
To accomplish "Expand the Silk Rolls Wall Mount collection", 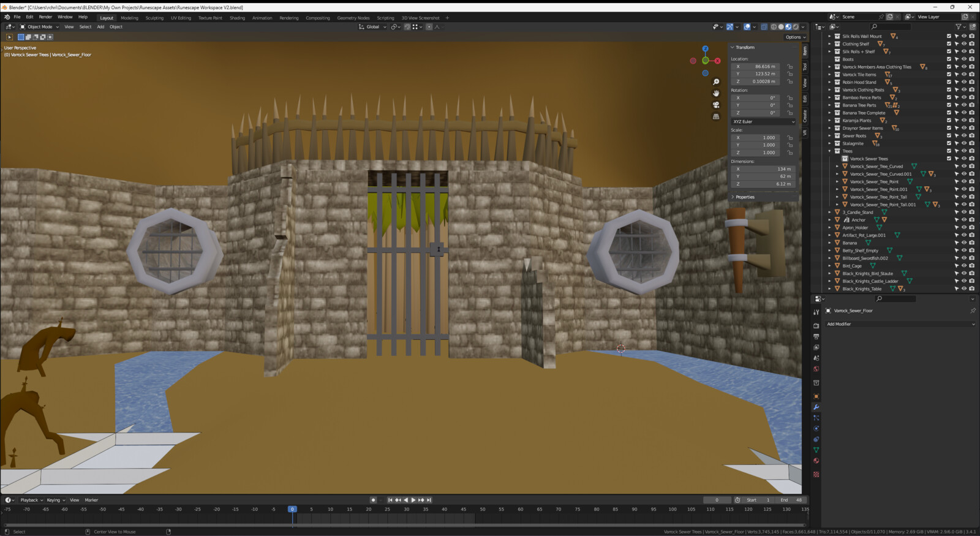I will point(830,36).
